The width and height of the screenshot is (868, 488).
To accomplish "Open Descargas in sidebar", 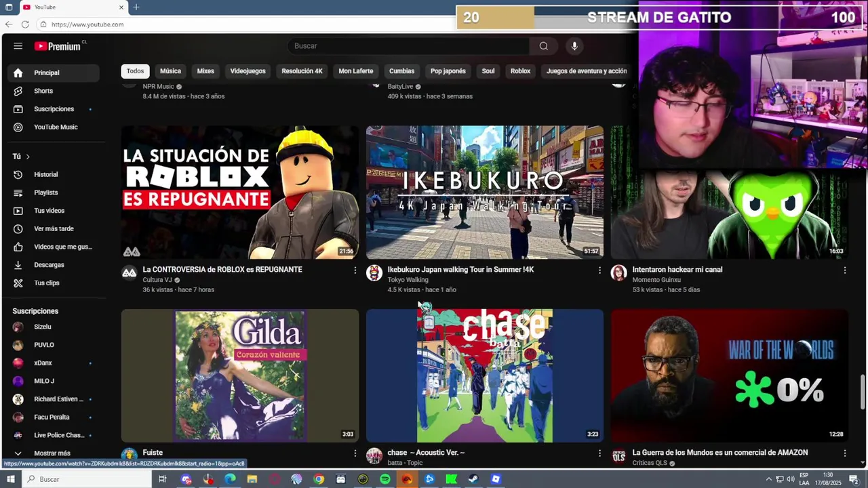I will [x=54, y=265].
